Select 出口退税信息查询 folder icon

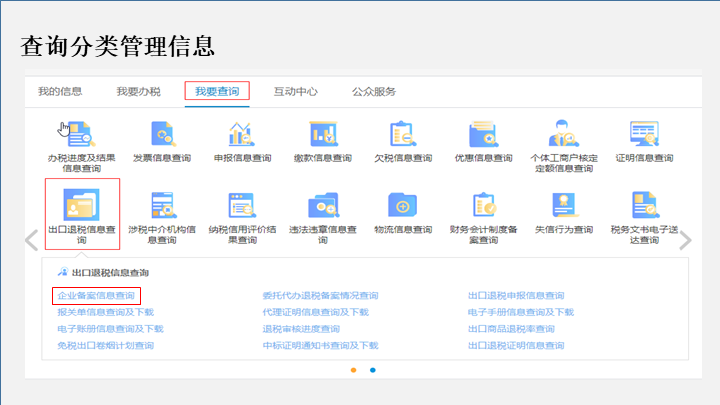coord(81,205)
